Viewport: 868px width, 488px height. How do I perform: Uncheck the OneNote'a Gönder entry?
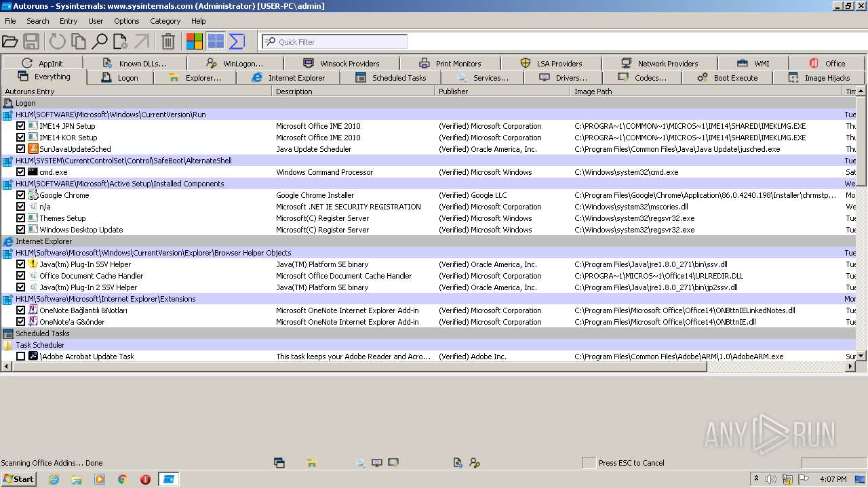(x=20, y=322)
